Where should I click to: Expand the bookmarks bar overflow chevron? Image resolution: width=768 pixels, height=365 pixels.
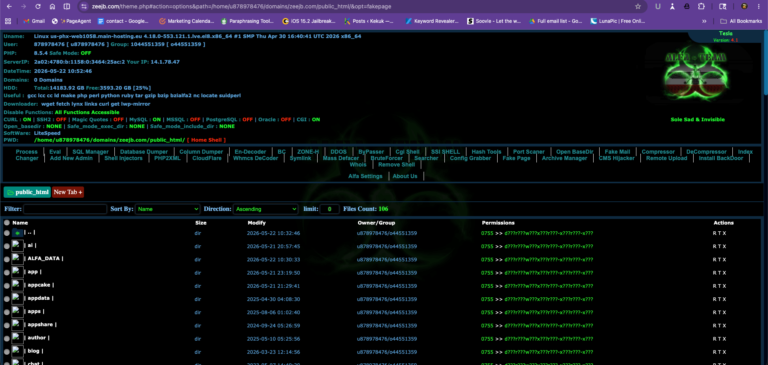(x=704, y=21)
